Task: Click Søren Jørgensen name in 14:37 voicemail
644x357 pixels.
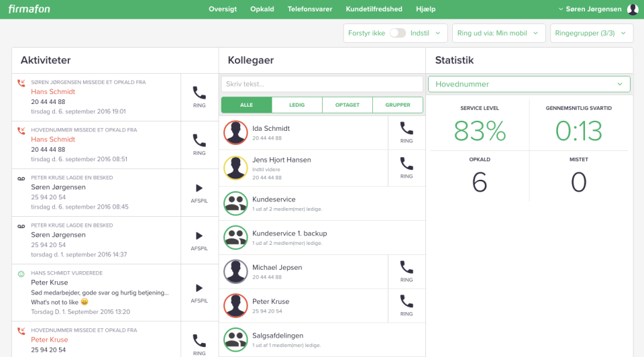Action: pyautogui.click(x=58, y=235)
